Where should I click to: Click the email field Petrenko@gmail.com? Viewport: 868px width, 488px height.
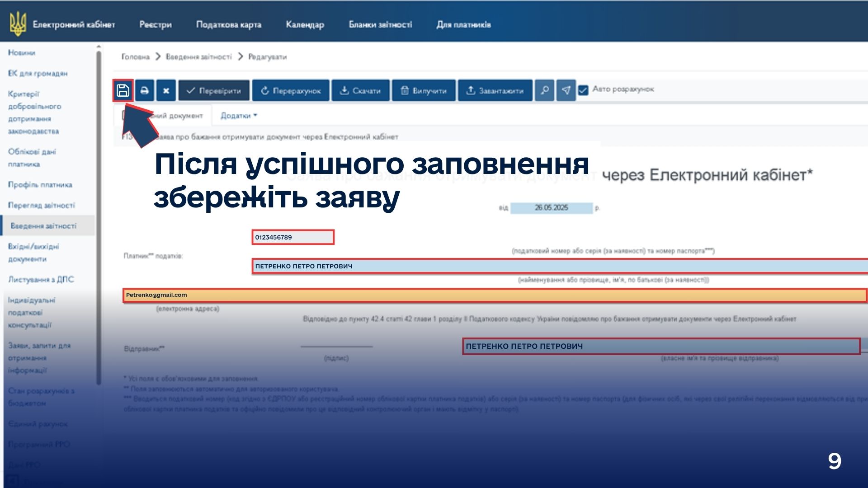point(495,295)
